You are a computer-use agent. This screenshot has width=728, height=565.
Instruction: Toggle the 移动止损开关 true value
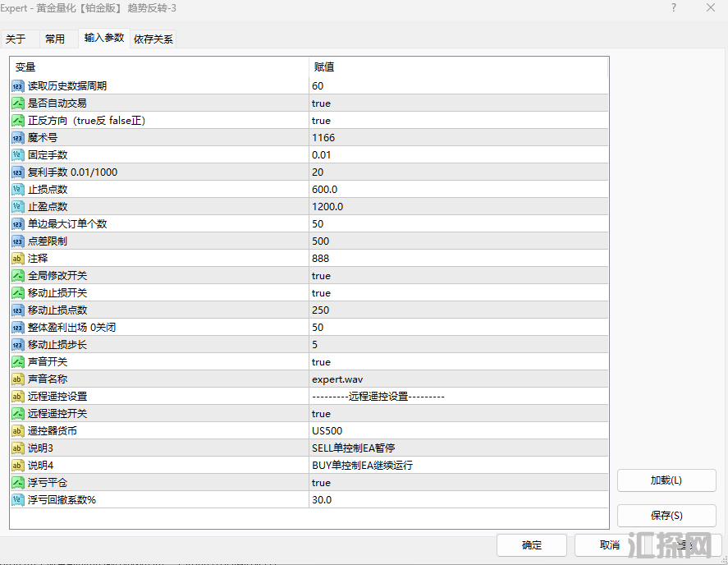coord(321,293)
